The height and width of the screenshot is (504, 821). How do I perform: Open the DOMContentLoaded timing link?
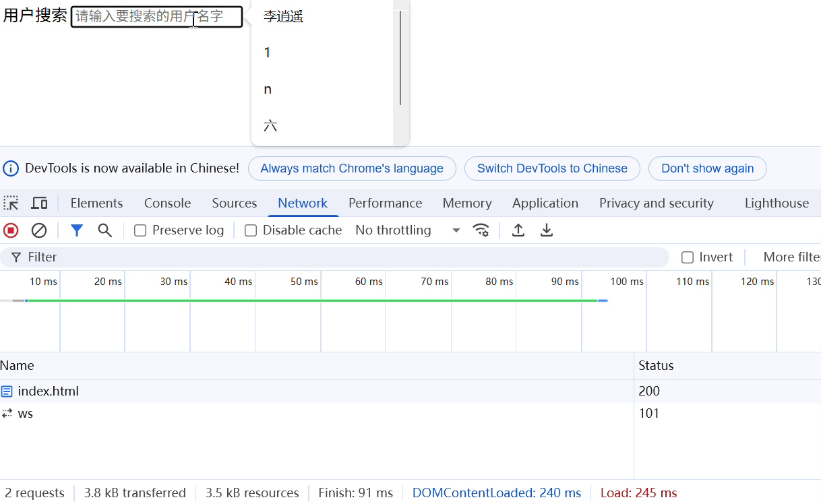point(497,493)
